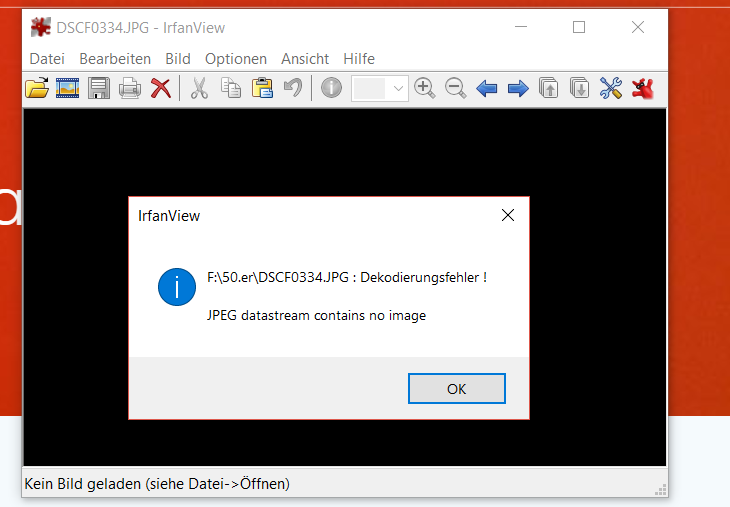The width and height of the screenshot is (730, 507).
Task: Click the Zoom in magnifier icon
Action: click(425, 88)
